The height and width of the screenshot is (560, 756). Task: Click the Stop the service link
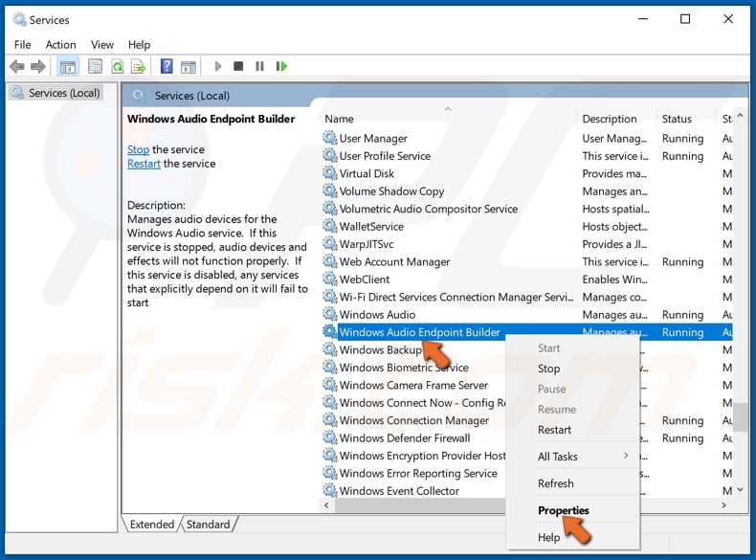pos(138,149)
